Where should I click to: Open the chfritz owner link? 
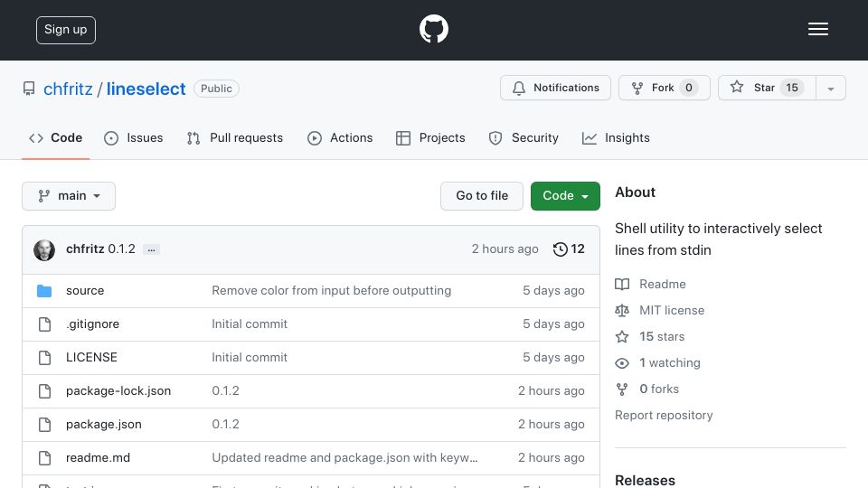[x=68, y=89]
